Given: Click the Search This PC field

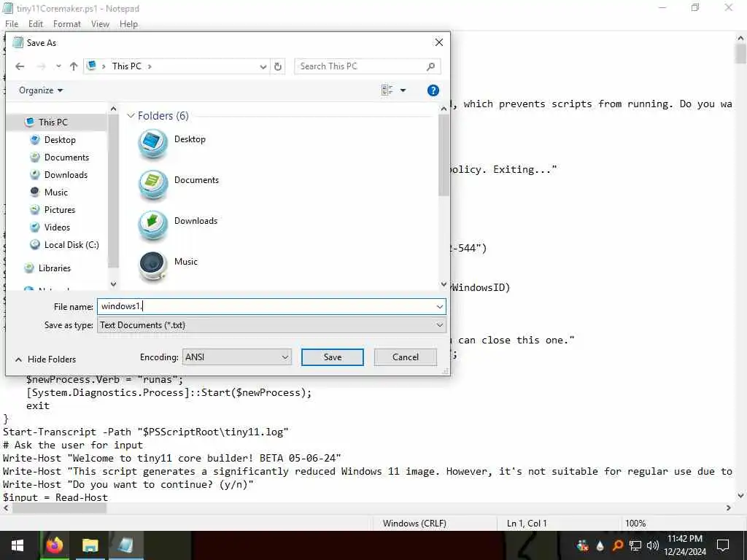Looking at the screenshot, I should pyautogui.click(x=367, y=66).
